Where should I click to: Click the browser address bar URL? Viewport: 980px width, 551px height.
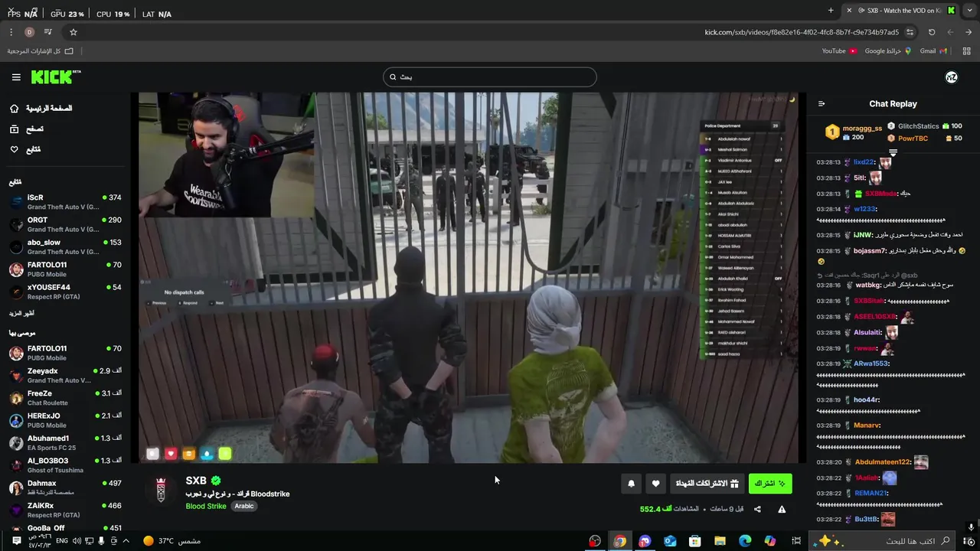click(x=802, y=32)
